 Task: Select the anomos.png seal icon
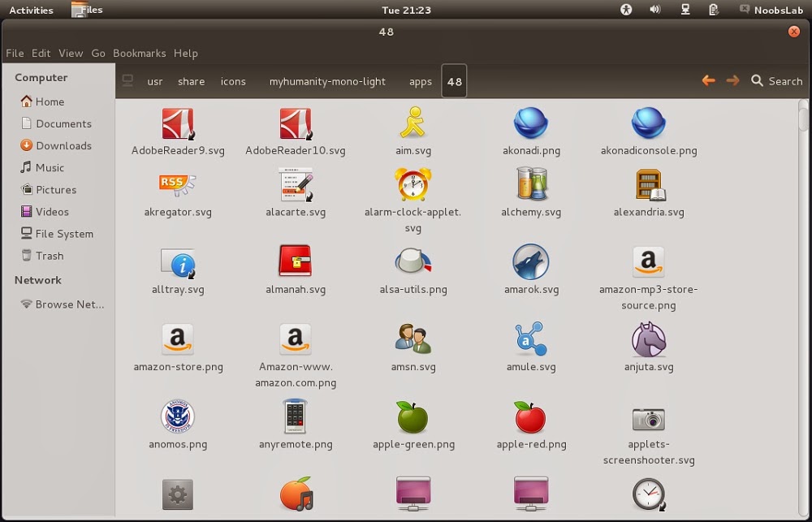pos(178,416)
